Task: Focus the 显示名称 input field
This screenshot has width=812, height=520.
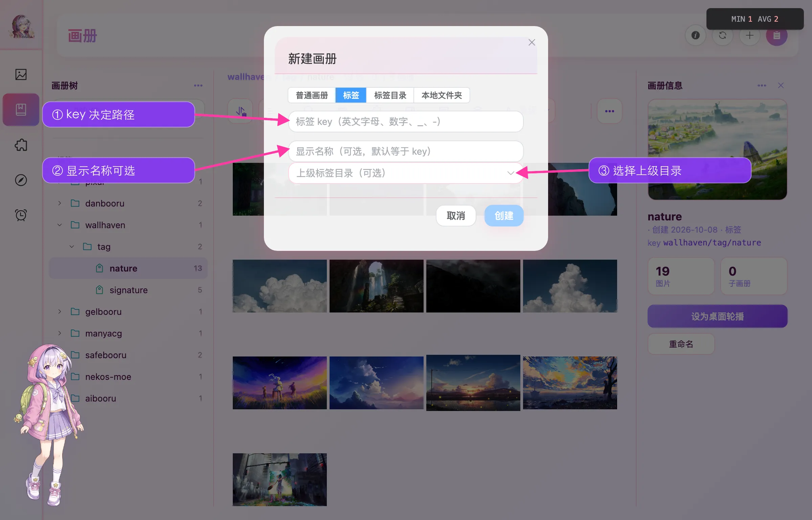Action: (x=406, y=151)
